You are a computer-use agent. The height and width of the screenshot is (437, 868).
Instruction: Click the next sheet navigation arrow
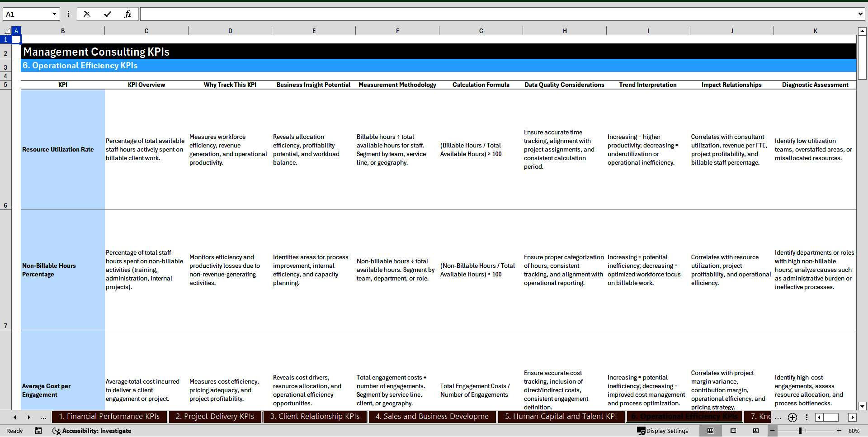[x=28, y=417]
